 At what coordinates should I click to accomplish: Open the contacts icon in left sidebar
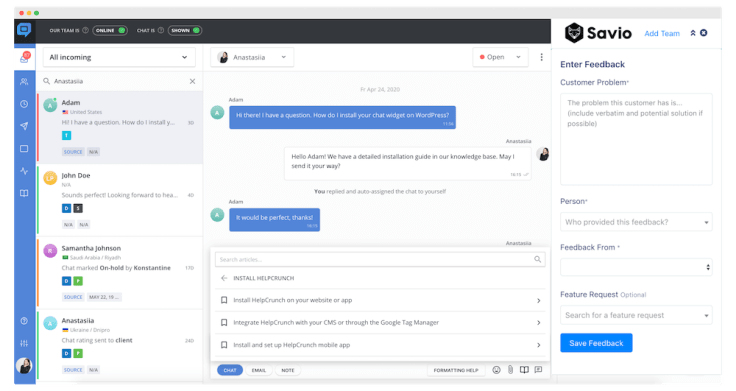point(24,82)
